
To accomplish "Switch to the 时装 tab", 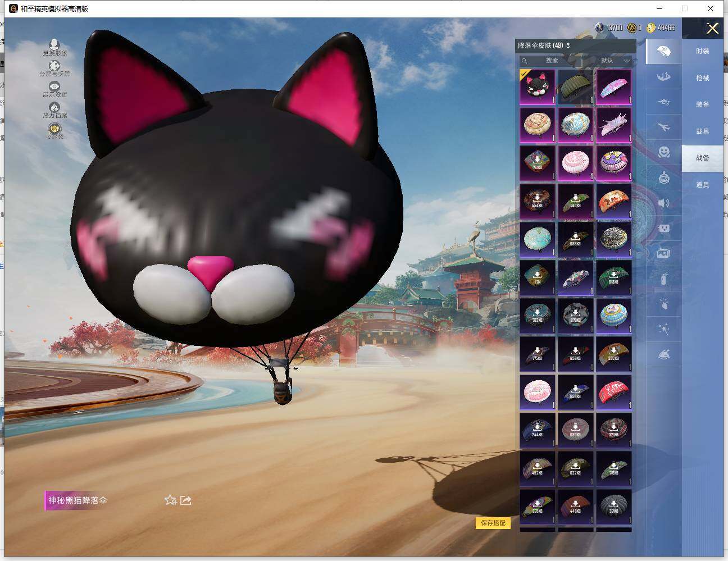I will [x=702, y=51].
